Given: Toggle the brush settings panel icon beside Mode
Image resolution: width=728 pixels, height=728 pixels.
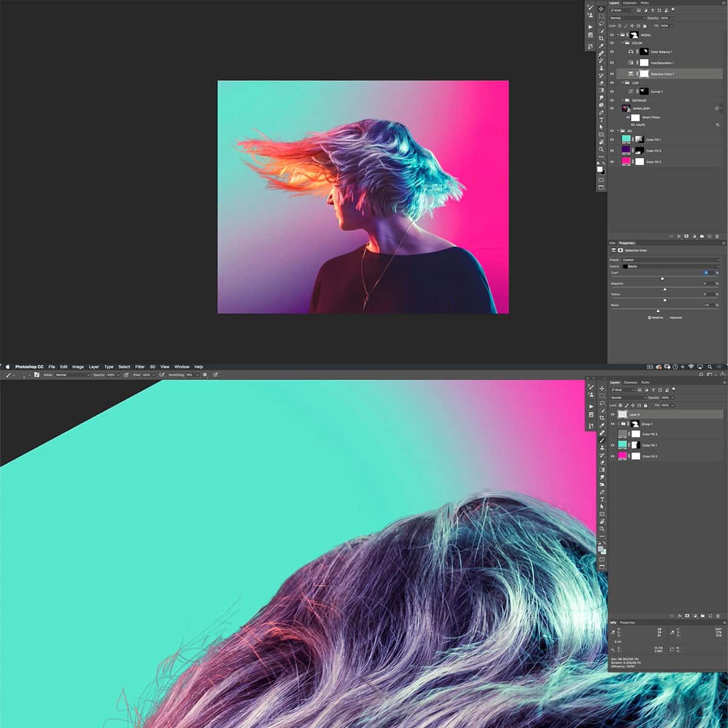Looking at the screenshot, I should 36,375.
